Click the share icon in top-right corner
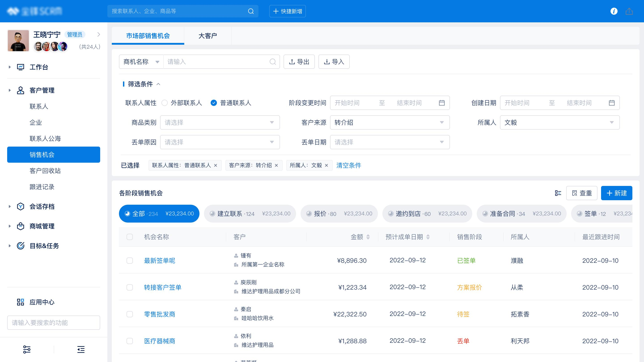644x362 pixels. click(x=629, y=11)
